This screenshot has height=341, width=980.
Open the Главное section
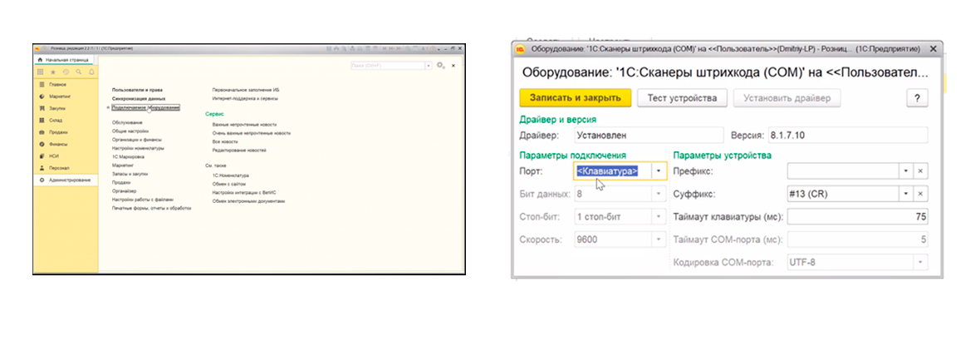[x=56, y=85]
